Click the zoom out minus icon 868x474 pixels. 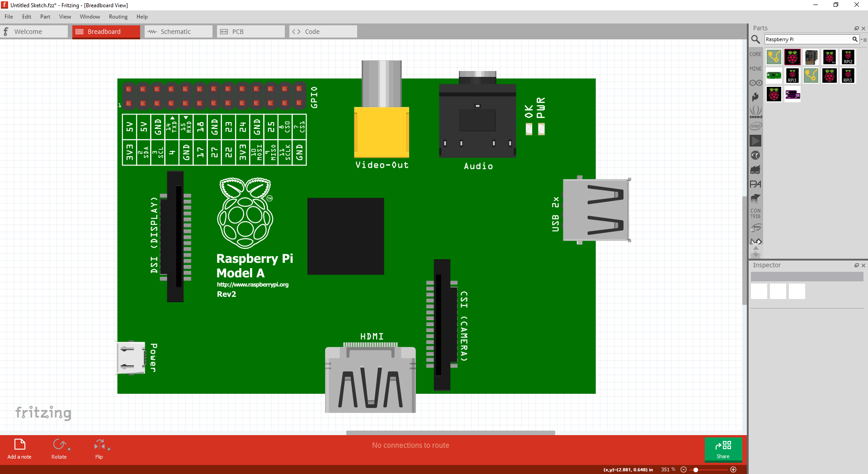(684, 469)
